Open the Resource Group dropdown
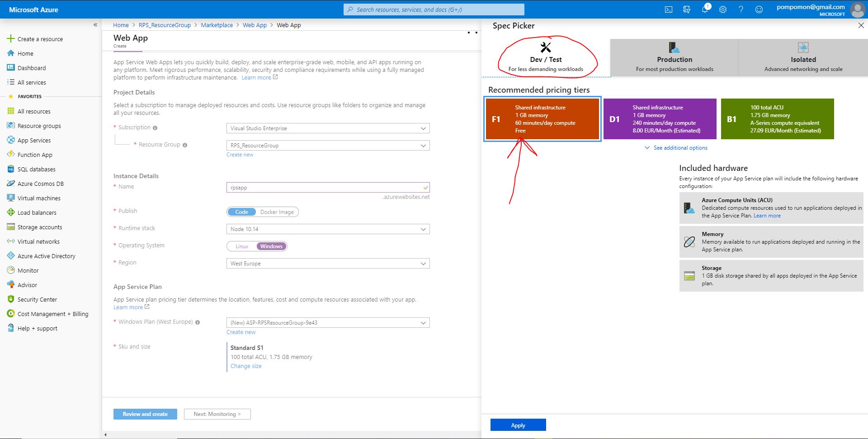The height and width of the screenshot is (439, 868). 328,146
